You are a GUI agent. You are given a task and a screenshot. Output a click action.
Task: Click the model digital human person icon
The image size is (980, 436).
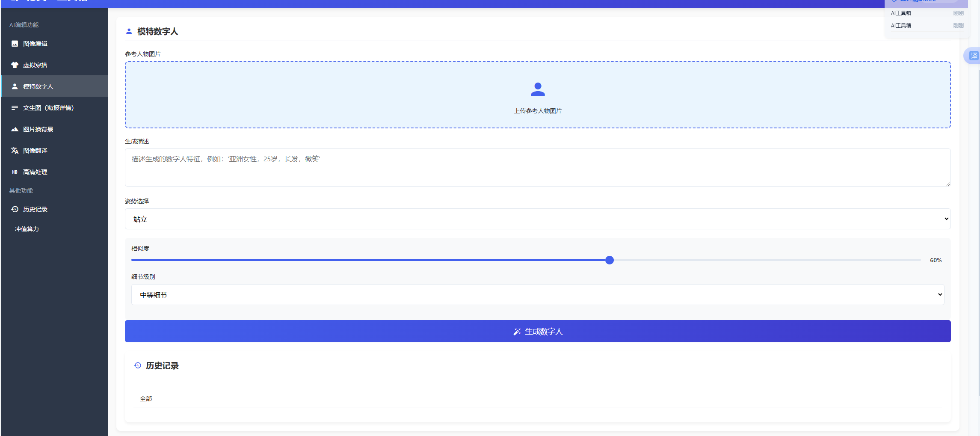[x=15, y=86]
